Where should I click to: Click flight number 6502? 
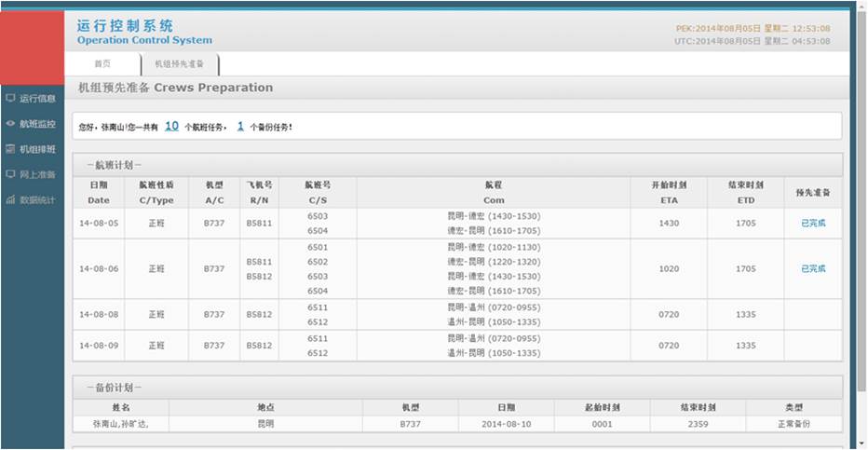[318, 262]
